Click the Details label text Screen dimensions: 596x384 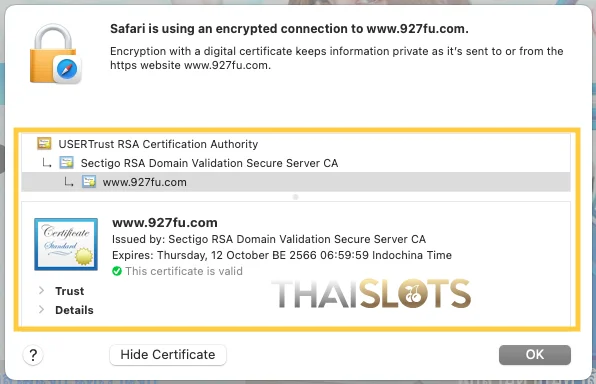click(x=74, y=310)
